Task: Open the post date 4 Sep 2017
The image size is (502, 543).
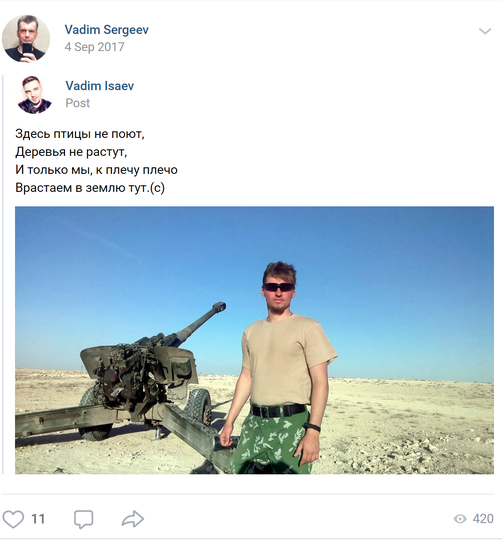Action: pyautogui.click(x=94, y=47)
